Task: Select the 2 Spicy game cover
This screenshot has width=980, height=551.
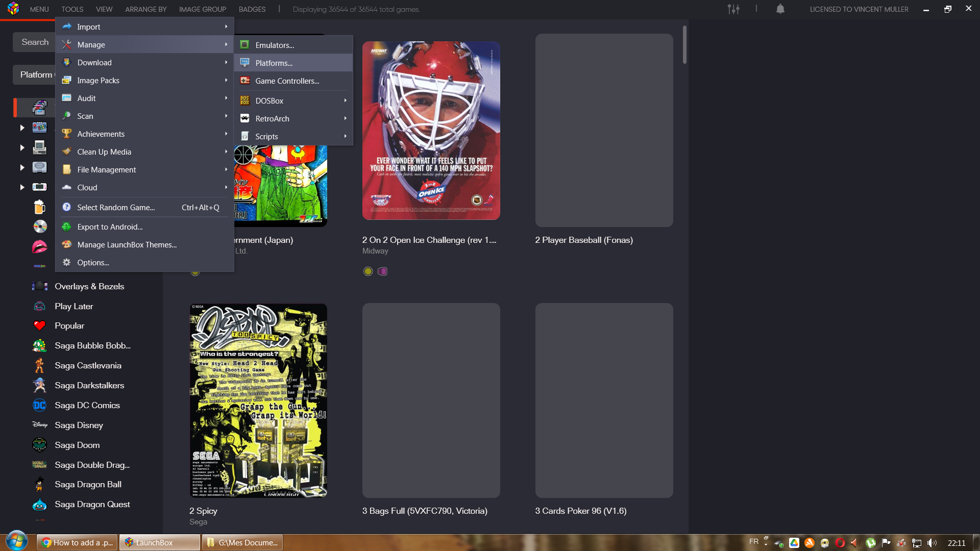Action: pyautogui.click(x=258, y=400)
